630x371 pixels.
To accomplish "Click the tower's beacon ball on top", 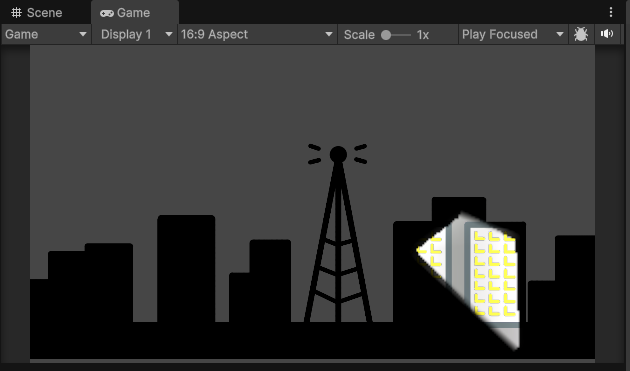I will coord(338,154).
